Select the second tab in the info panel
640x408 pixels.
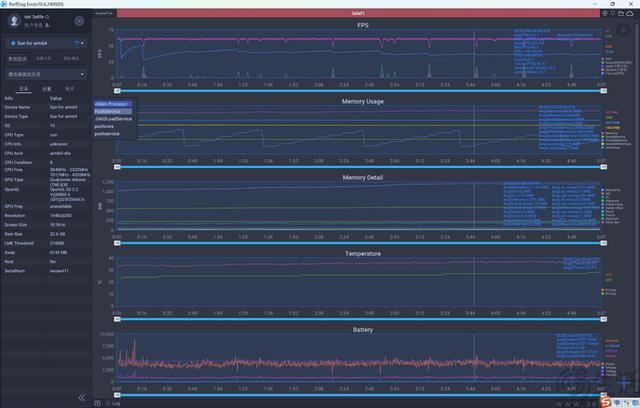pyautogui.click(x=47, y=88)
